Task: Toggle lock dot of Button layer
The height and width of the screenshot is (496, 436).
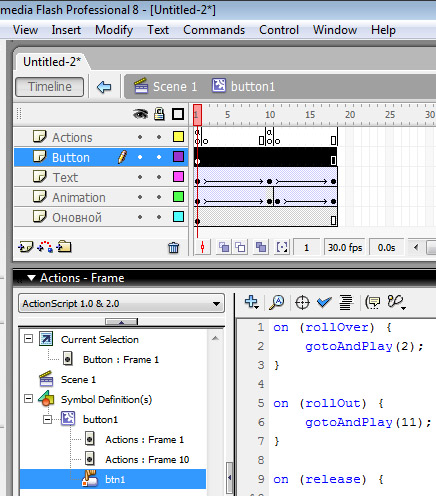Action: [159, 157]
